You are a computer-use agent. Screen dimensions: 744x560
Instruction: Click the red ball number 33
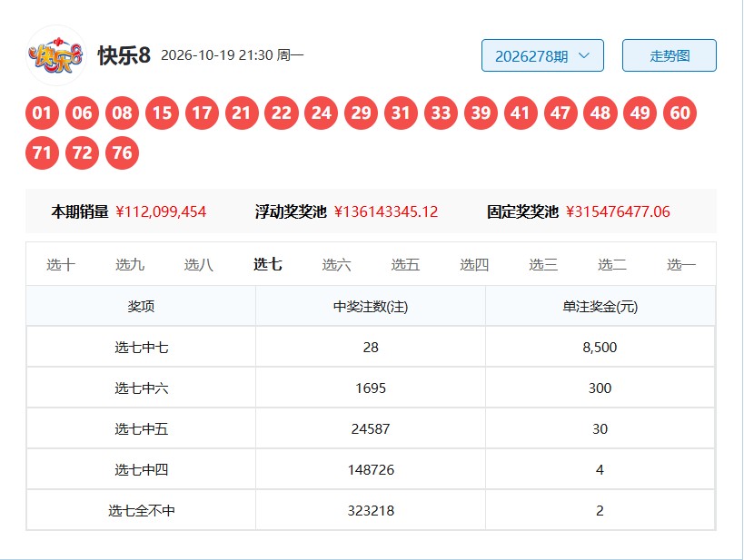[x=441, y=113]
